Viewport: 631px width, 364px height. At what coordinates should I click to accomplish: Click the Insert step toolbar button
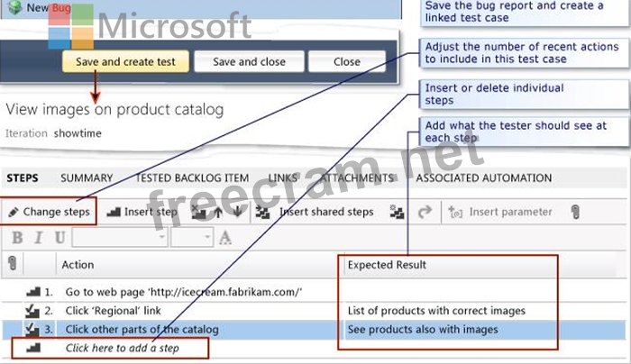point(142,212)
